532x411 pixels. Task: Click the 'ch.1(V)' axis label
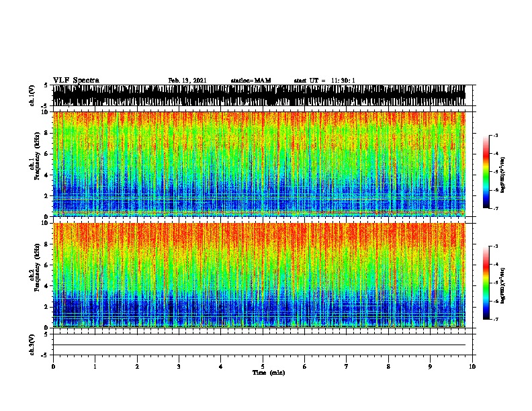pos(32,95)
